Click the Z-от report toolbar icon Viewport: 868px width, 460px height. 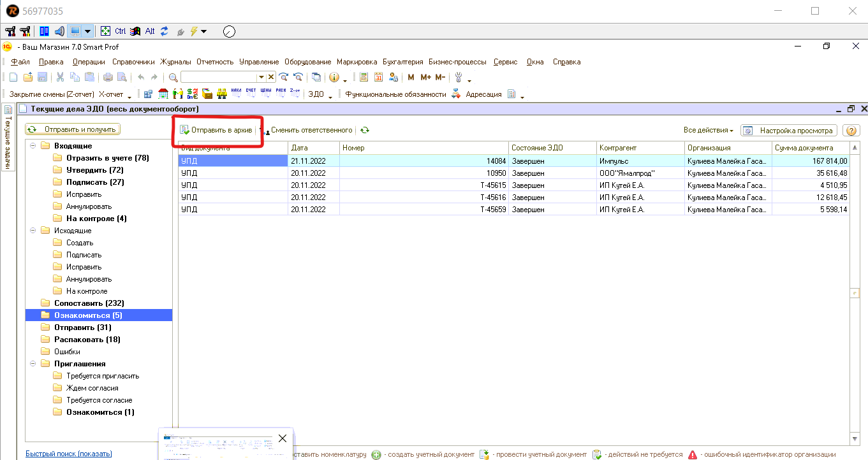point(295,94)
